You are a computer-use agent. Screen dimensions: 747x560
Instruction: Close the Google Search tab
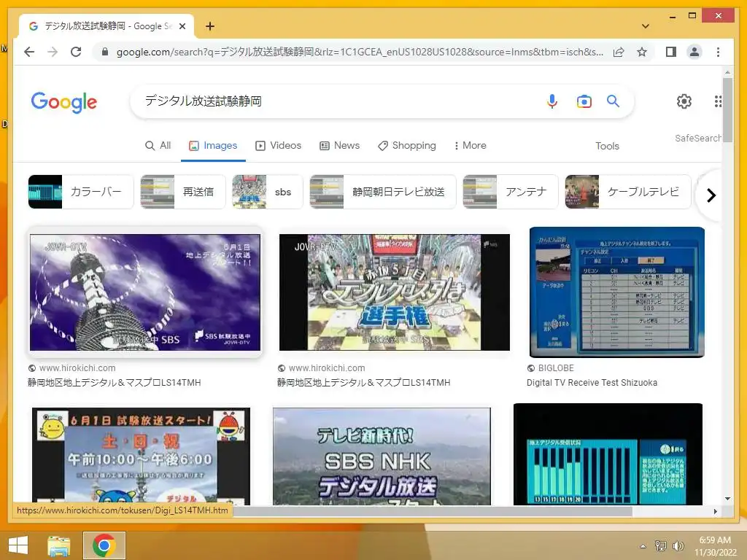[182, 27]
